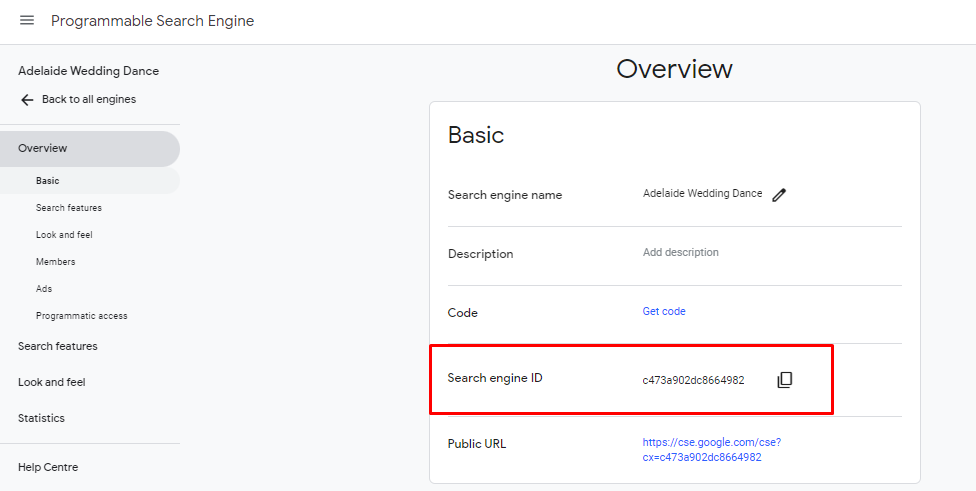The width and height of the screenshot is (976, 491).
Task: Open Programmatic access section
Action: (82, 316)
